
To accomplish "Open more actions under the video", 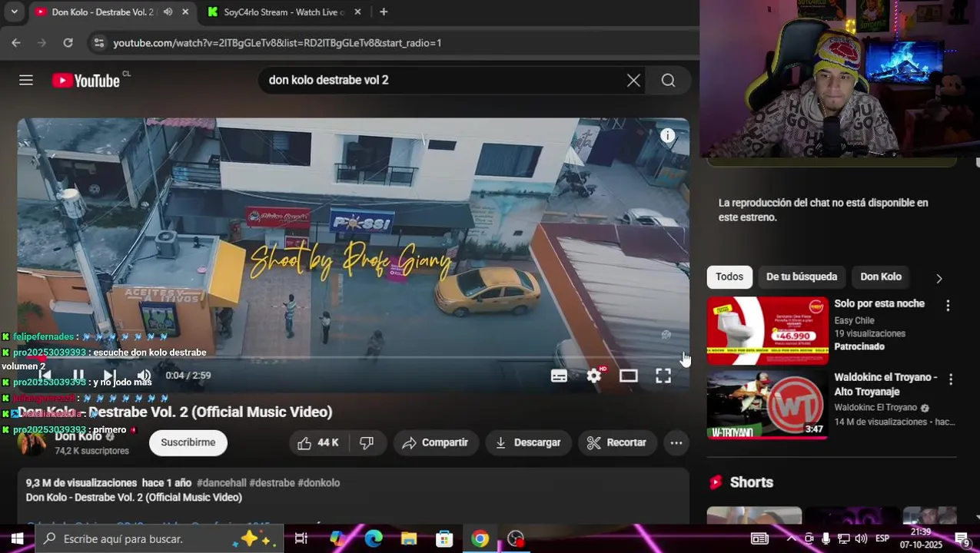I will (676, 442).
